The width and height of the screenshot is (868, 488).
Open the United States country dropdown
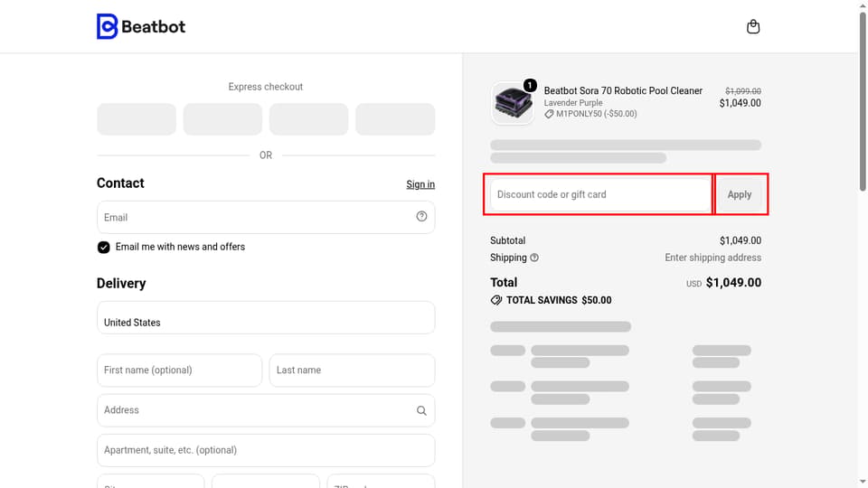[266, 317]
